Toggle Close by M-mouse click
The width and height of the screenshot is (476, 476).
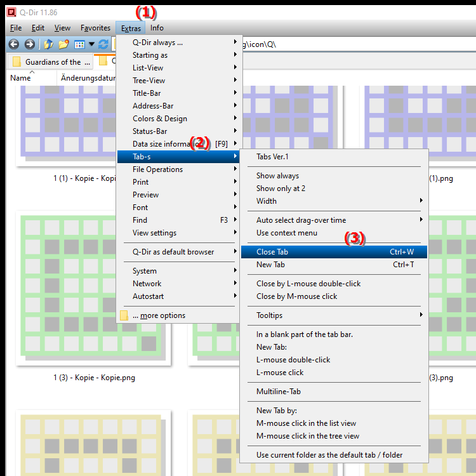(x=334, y=296)
